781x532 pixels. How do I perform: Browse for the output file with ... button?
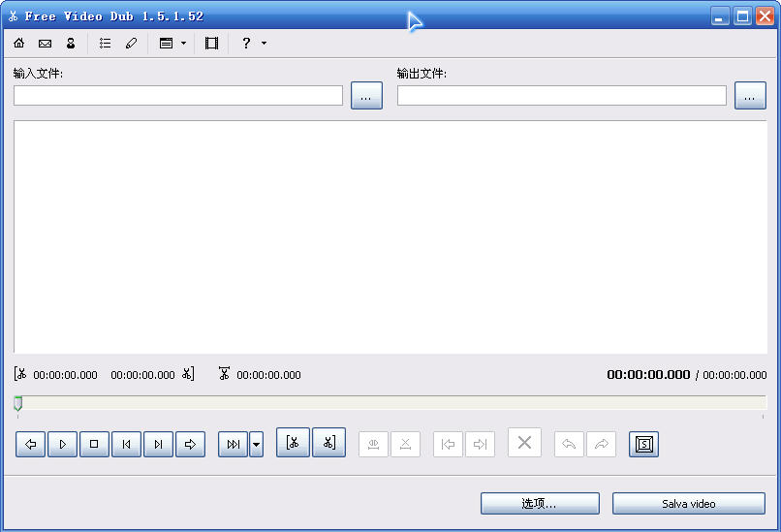[750, 95]
